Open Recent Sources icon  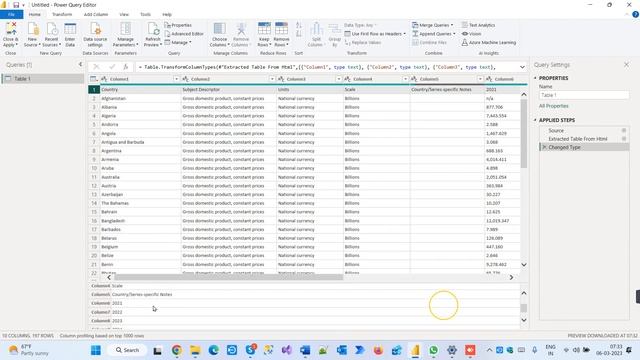click(x=51, y=29)
